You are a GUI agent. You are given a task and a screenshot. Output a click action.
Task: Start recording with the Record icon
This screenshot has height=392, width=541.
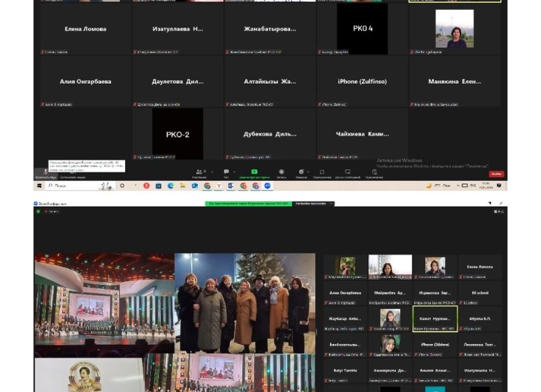pos(281,172)
